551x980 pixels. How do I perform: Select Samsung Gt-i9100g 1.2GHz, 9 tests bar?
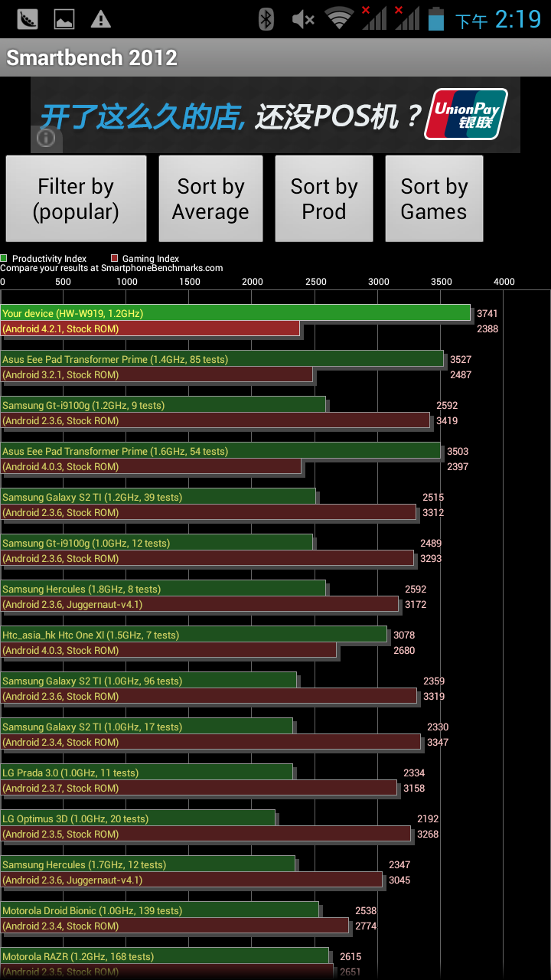(x=164, y=405)
